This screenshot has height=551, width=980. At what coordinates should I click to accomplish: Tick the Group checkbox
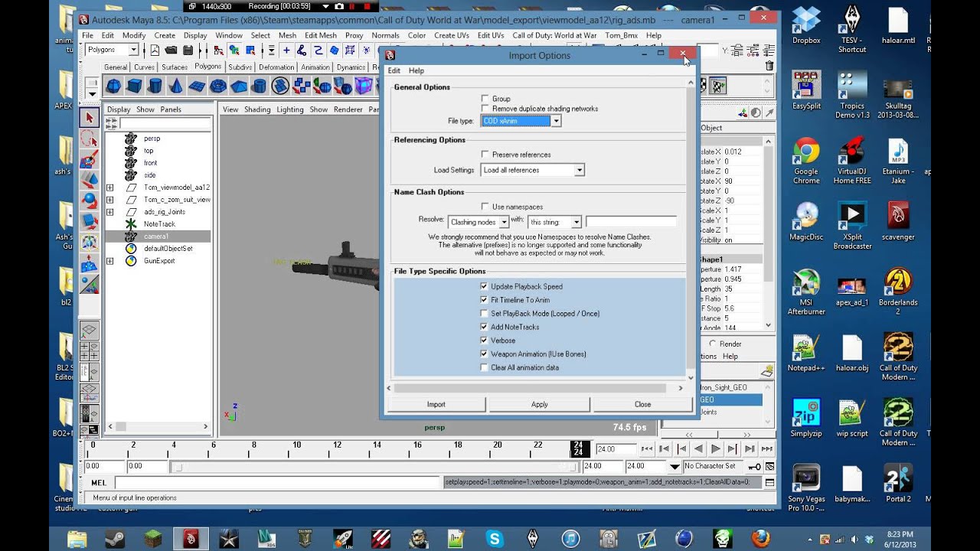click(485, 99)
